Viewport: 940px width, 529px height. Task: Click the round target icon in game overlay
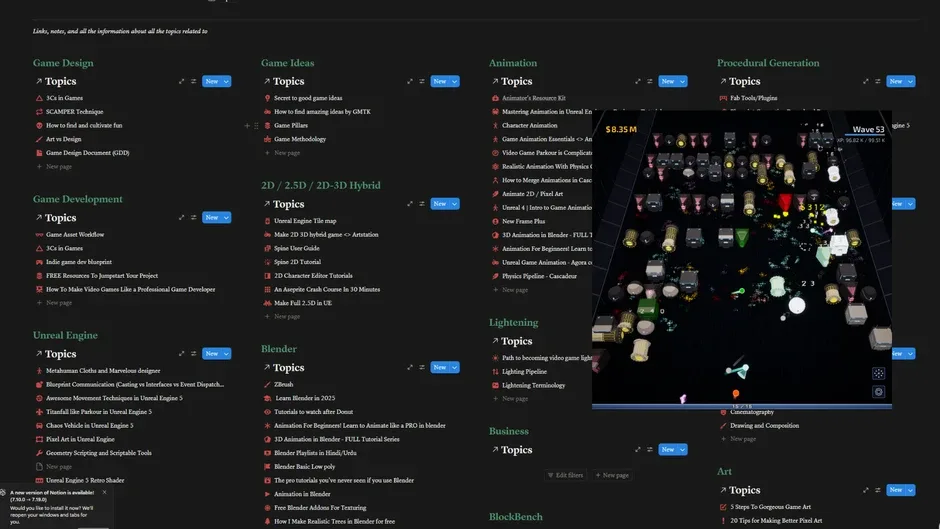[x=878, y=392]
